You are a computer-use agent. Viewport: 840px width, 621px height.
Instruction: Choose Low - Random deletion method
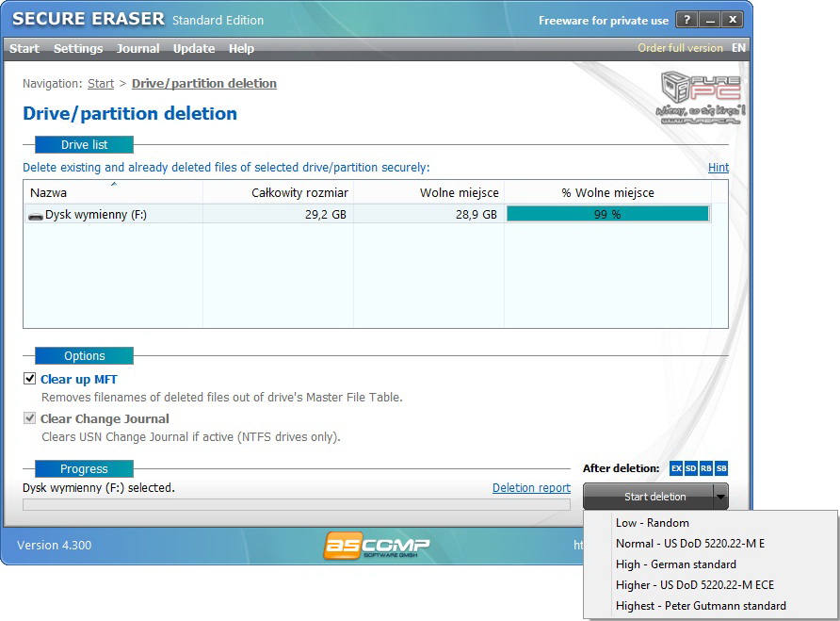point(652,523)
